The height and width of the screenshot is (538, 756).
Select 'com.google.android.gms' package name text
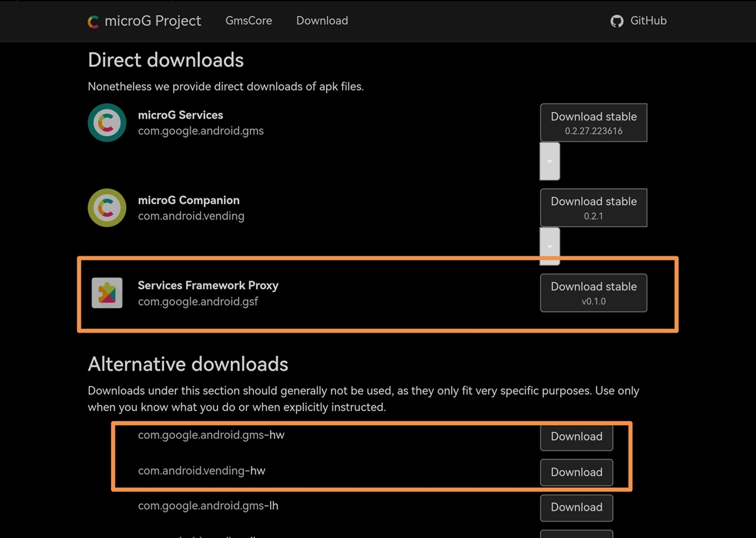point(201,131)
